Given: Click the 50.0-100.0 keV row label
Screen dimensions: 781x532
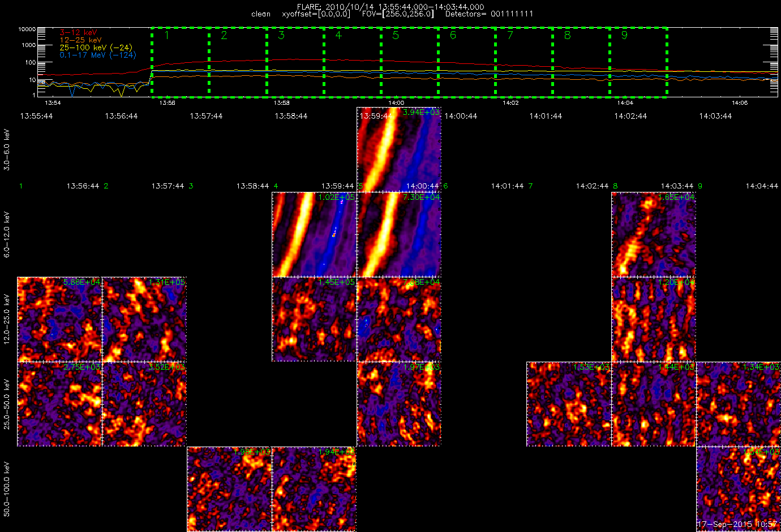Looking at the screenshot, I should click(7, 489).
